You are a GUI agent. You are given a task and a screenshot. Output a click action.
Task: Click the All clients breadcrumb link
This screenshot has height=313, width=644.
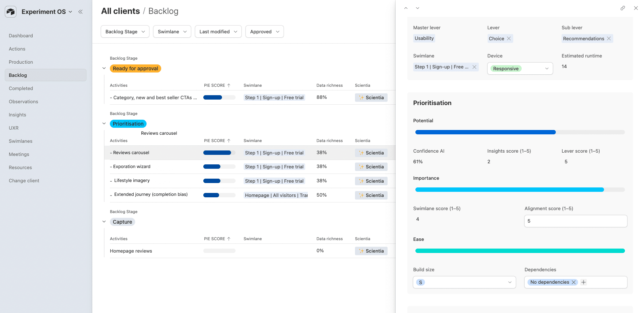point(121,11)
